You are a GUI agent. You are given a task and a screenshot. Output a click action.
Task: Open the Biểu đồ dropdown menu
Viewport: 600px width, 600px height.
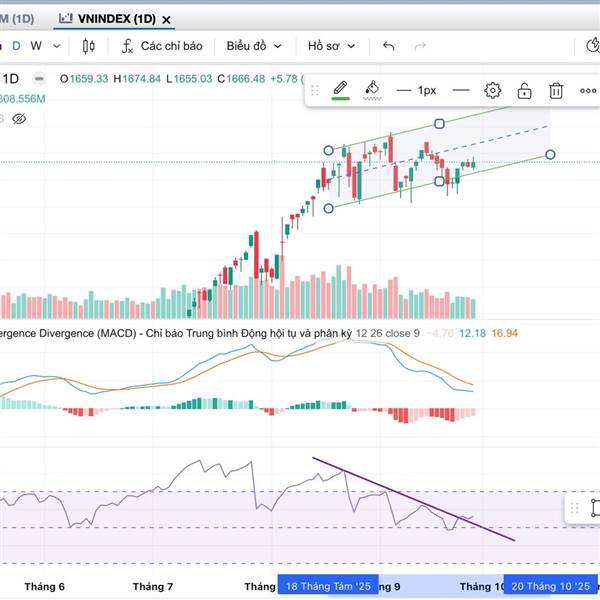click(254, 46)
